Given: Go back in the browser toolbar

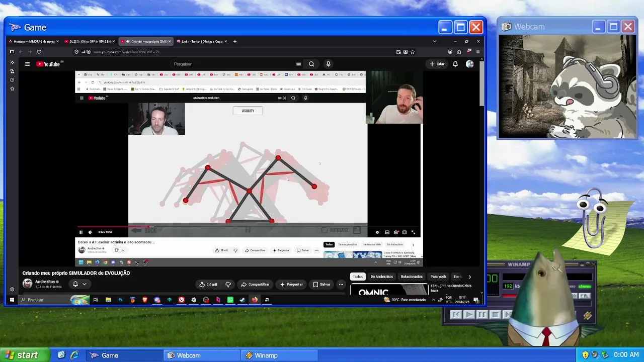Looking at the screenshot, I should coord(21,52).
